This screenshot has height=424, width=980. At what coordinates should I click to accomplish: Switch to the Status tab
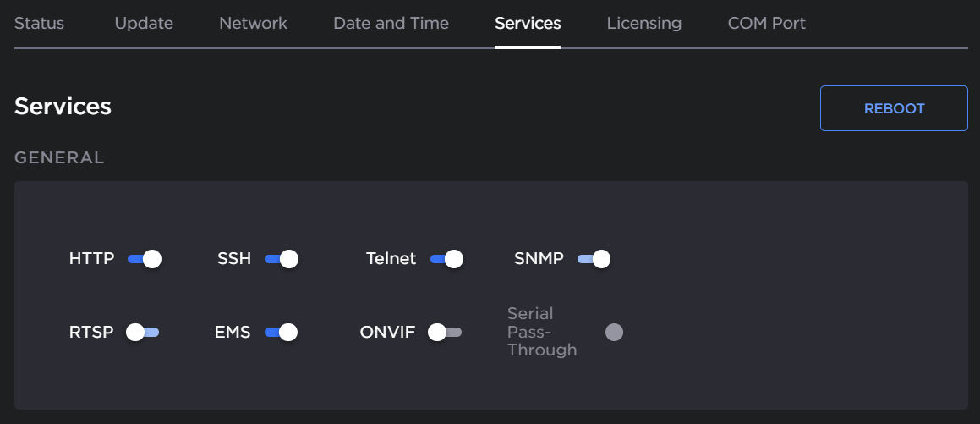coord(39,24)
